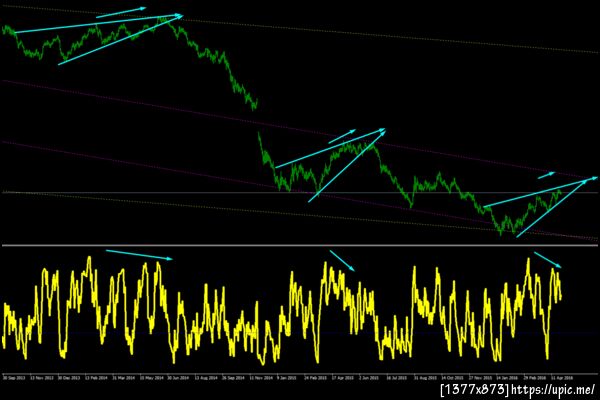Viewport: 600px width, 400px height.
Task: Select the 30 Sep 2013 date marker
Action: [14, 378]
